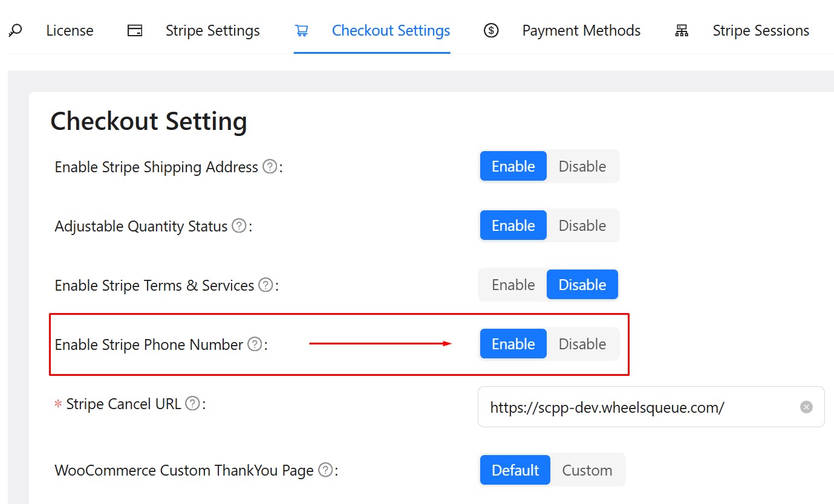Select Custom for WooCommerce ThankYou Page
834x504 pixels.
587,470
